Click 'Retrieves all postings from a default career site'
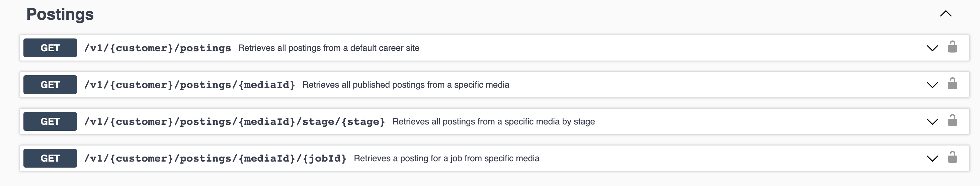This screenshot has width=980, height=186. pos(329,48)
